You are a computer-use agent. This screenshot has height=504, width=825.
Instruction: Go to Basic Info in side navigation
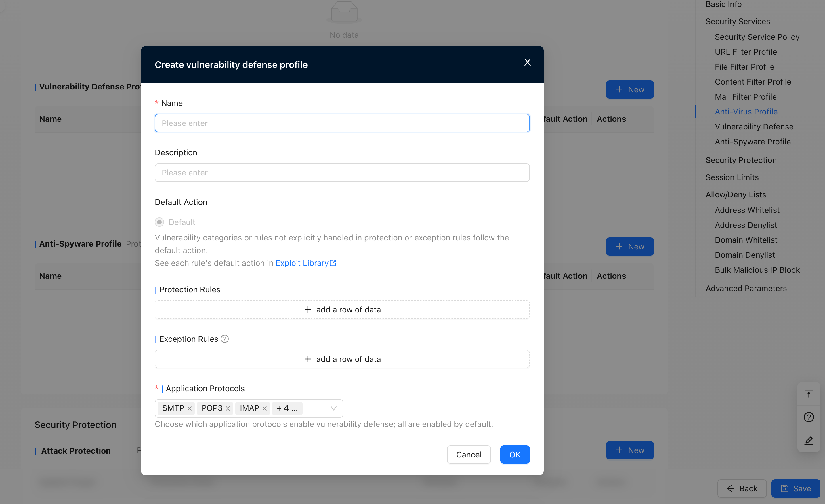click(723, 4)
